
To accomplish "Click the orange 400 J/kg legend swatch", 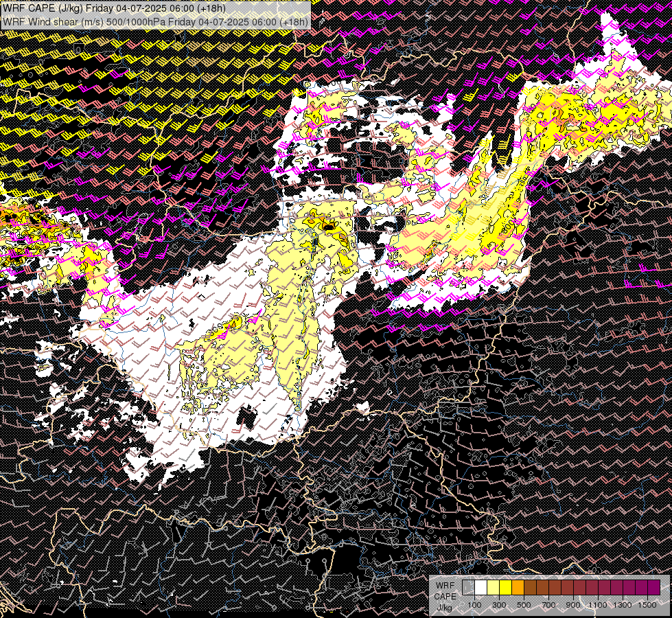I will point(518,587).
